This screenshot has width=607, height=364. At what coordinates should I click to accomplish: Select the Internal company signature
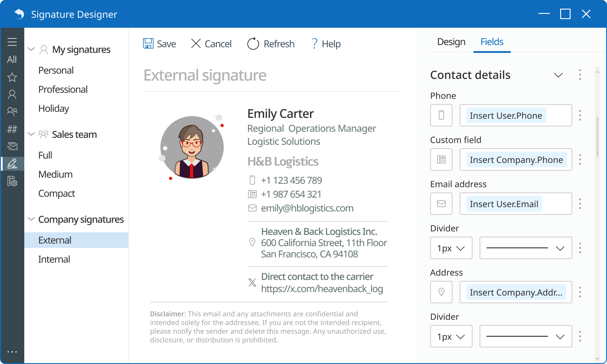[54, 259]
